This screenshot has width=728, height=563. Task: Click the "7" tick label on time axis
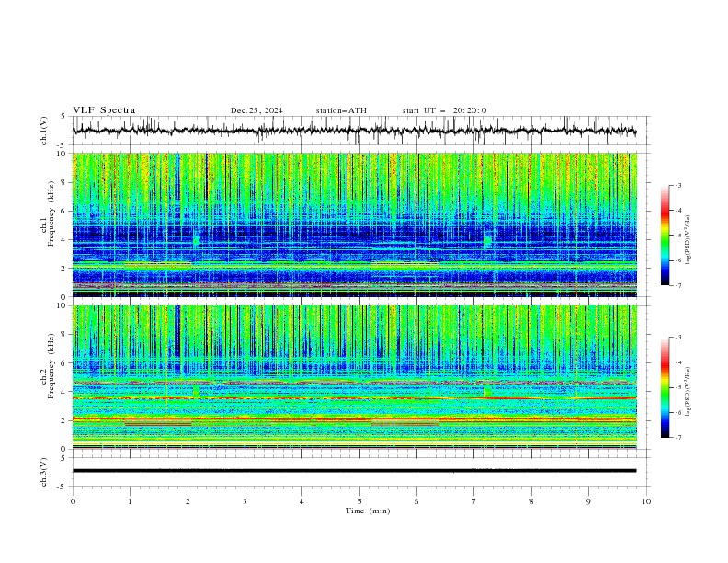(474, 501)
